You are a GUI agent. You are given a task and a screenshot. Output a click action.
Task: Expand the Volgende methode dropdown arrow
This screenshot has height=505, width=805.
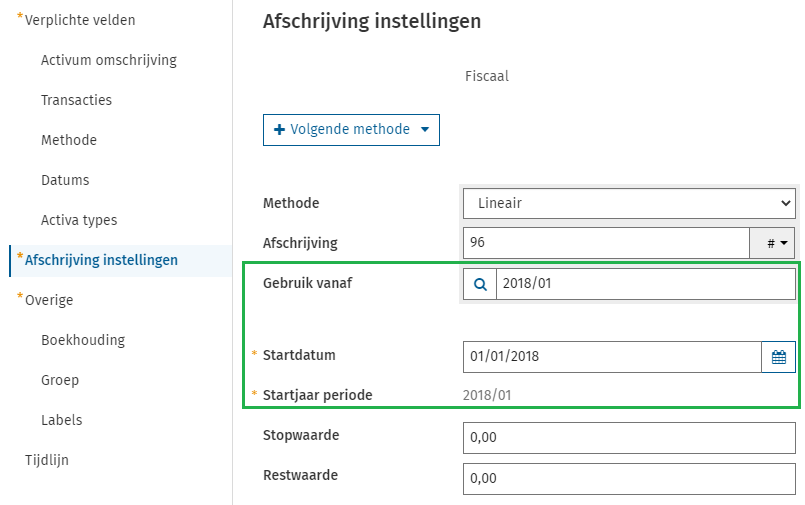pyautogui.click(x=425, y=130)
